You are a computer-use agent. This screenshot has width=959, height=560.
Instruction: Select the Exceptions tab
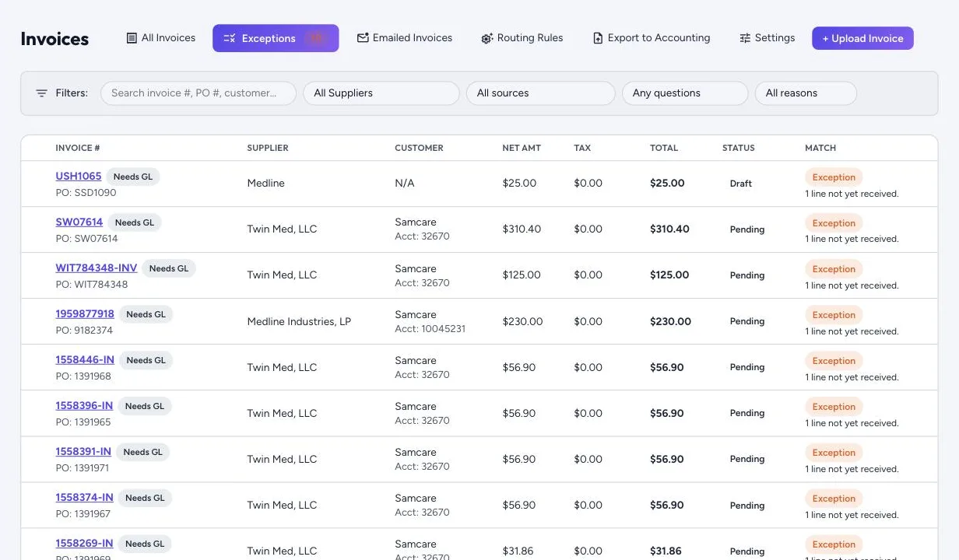tap(276, 38)
